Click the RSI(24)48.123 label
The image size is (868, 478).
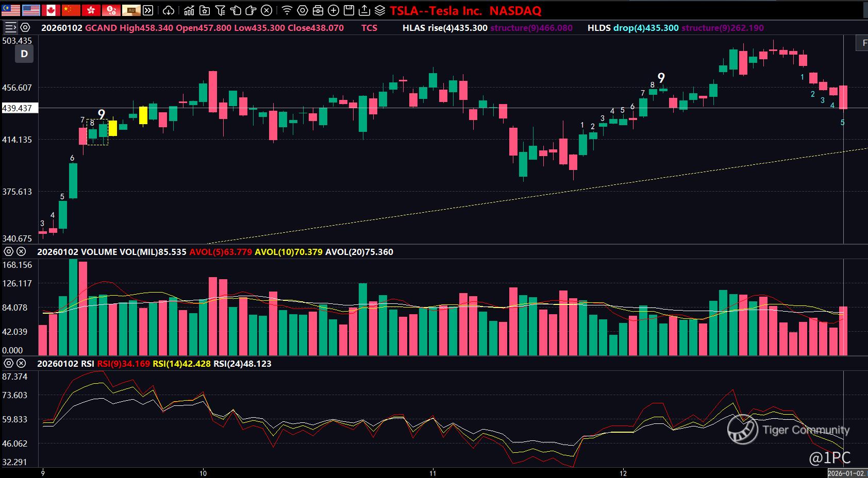tap(242, 364)
